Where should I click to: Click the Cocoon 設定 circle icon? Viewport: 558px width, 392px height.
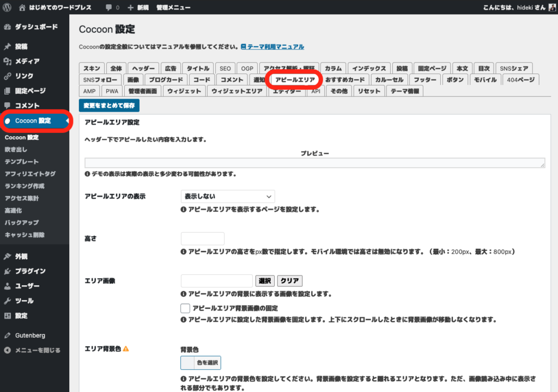[8, 121]
